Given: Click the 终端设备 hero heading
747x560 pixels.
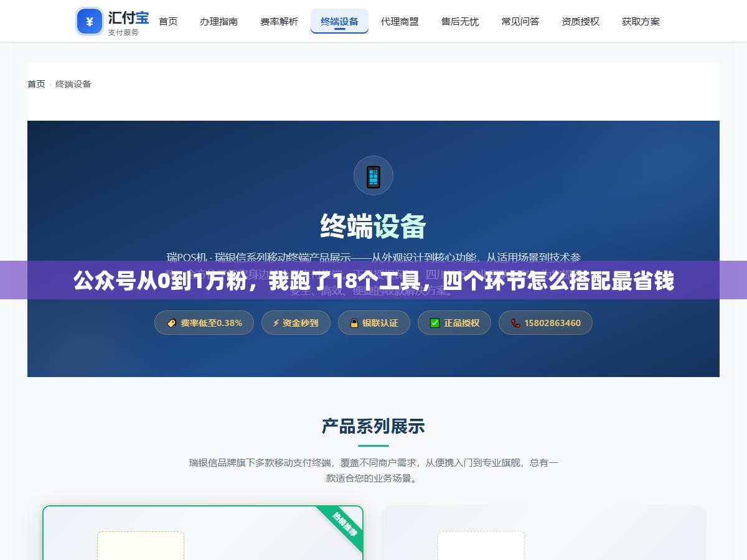Looking at the screenshot, I should (374, 226).
